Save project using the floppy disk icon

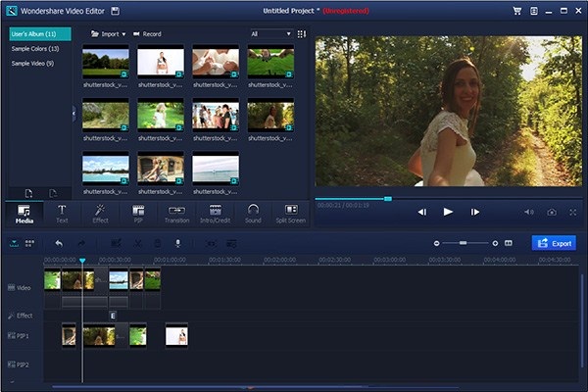116,11
